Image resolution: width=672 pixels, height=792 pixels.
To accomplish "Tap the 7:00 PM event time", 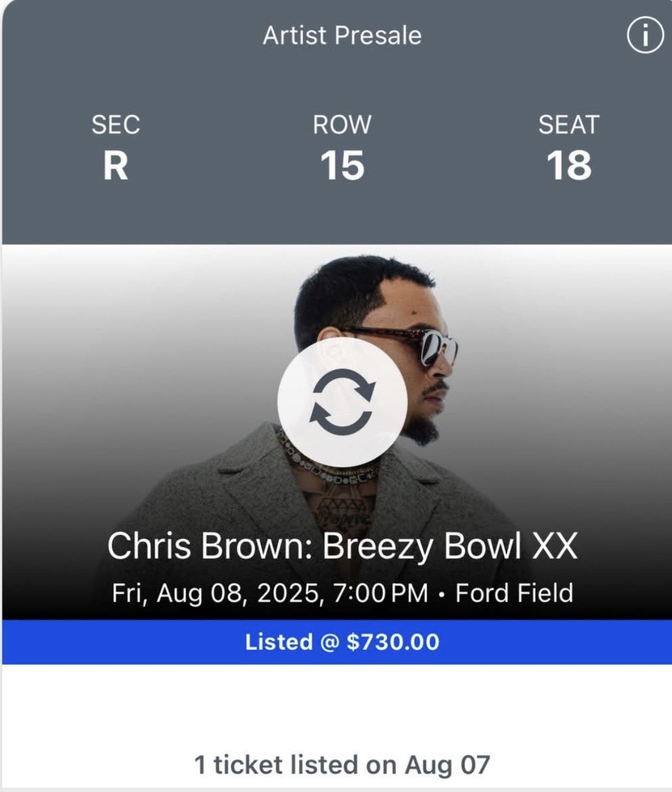I will point(380,592).
